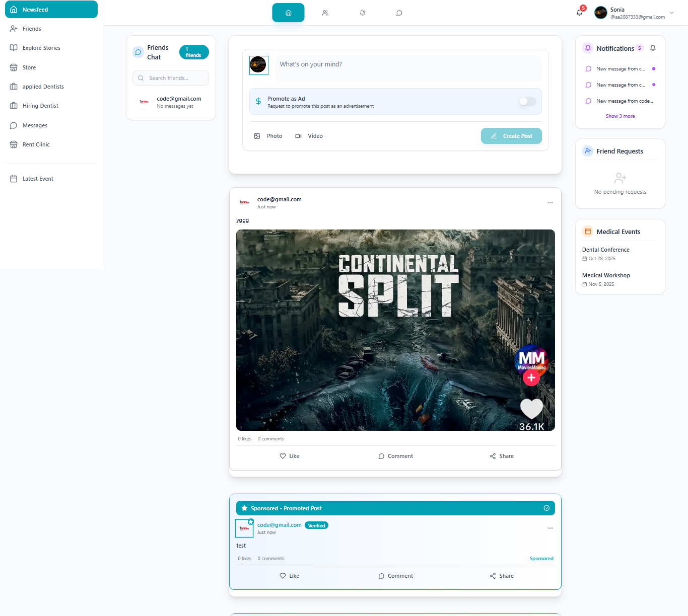The width and height of the screenshot is (688, 616).
Task: Open the Continental Split post image
Action: coord(395,330)
